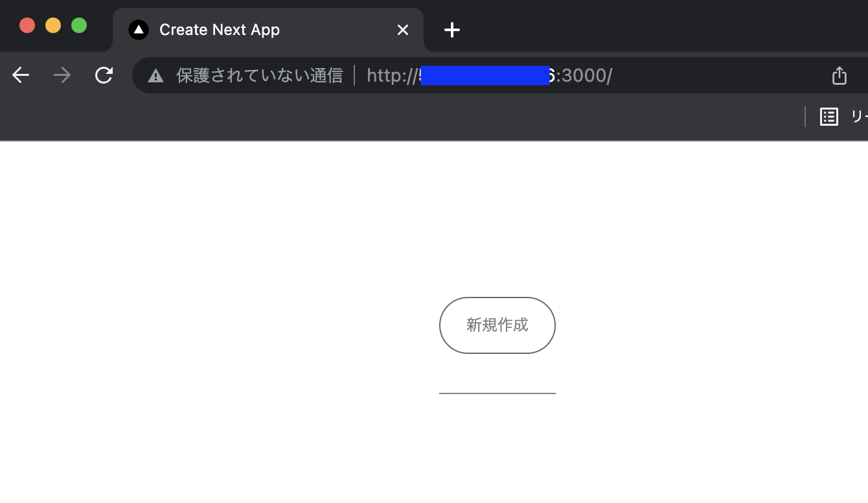Viewport: 868px width, 503px height.
Task: Open the not-secure warning triangle icon
Action: tap(156, 76)
